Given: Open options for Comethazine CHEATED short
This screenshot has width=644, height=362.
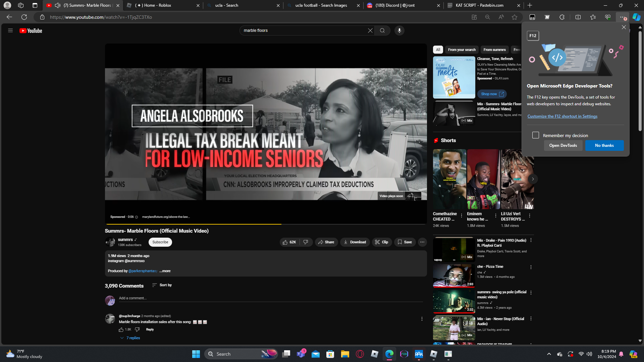Looking at the screenshot, I should point(462,216).
